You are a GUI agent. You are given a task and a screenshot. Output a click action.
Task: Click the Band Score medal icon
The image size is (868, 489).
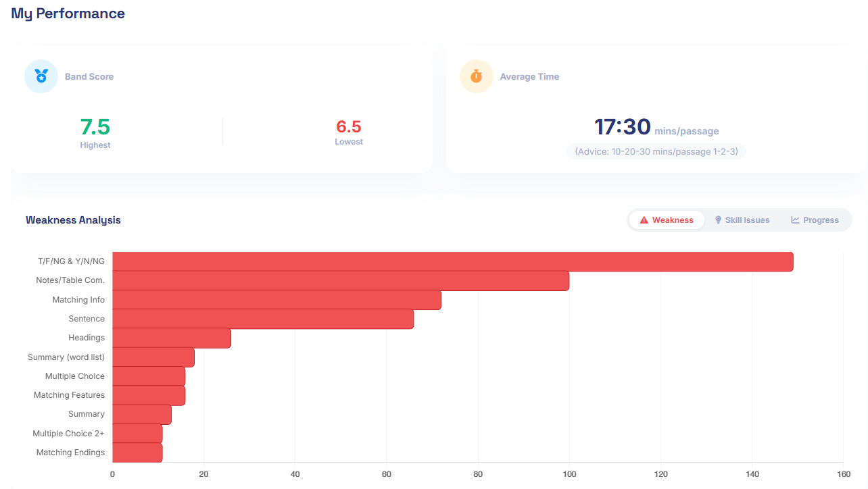point(41,76)
